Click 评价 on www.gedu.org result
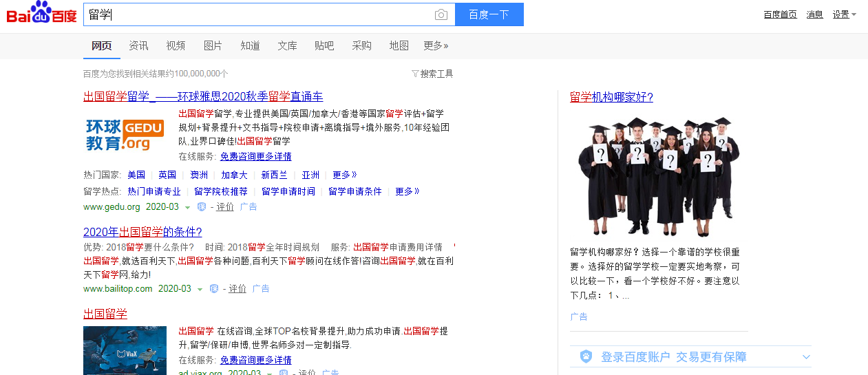868x375 pixels. click(225, 206)
